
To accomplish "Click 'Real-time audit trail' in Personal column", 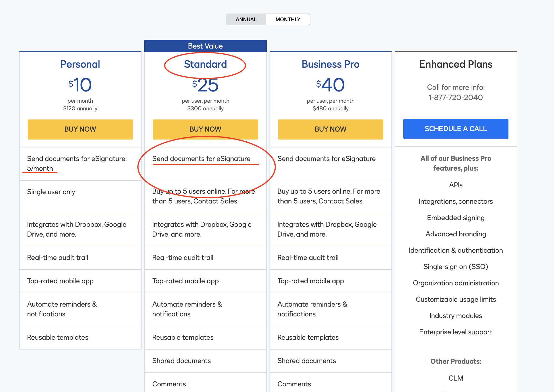I will 57,258.
